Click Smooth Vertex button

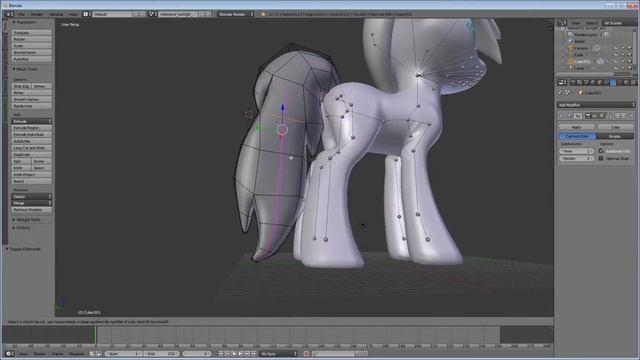pos(31,99)
